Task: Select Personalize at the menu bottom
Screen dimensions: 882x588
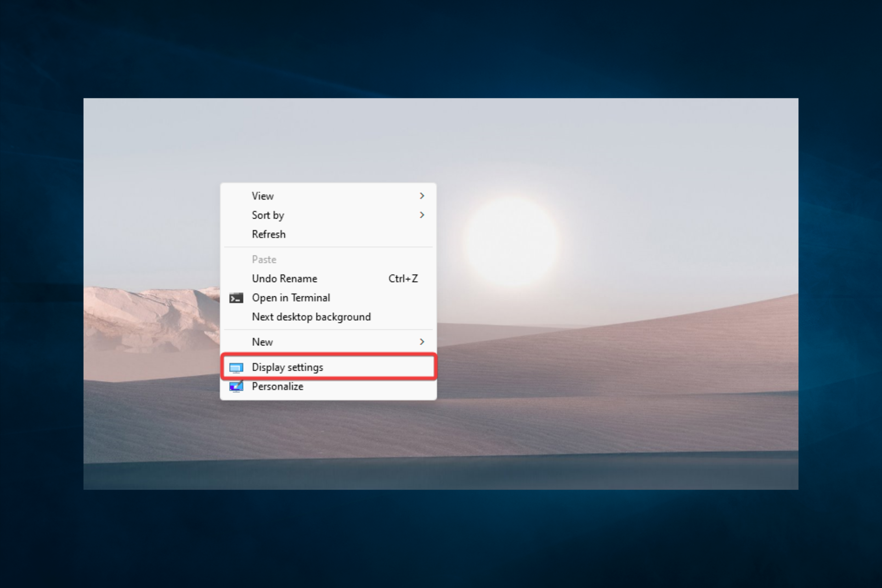Action: tap(277, 386)
